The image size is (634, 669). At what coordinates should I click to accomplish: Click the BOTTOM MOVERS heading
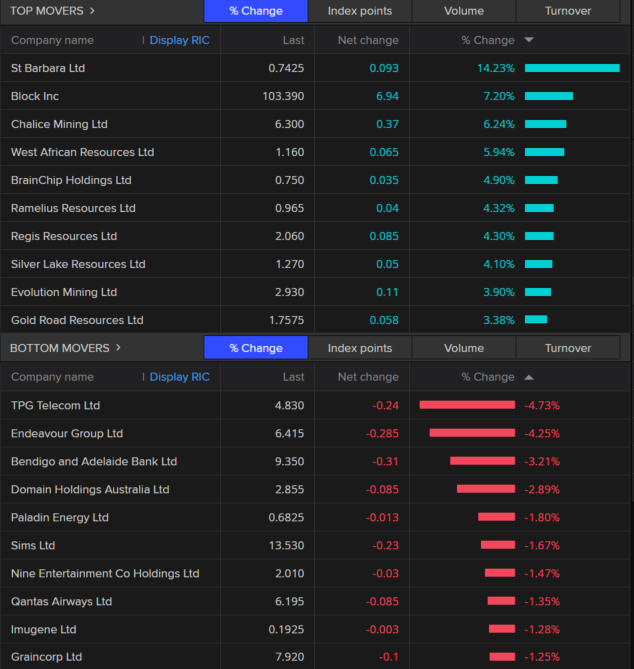click(60, 348)
